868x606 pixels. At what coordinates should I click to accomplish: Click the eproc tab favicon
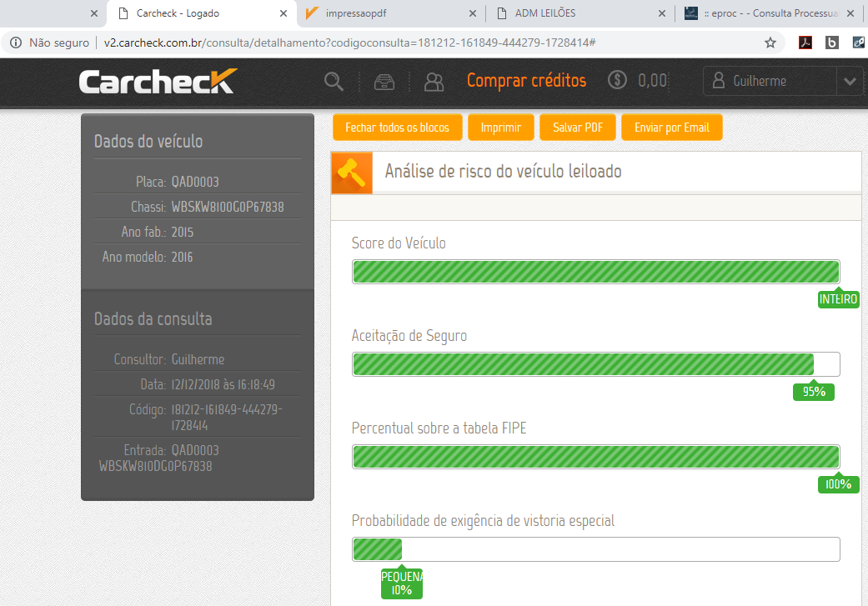(691, 13)
